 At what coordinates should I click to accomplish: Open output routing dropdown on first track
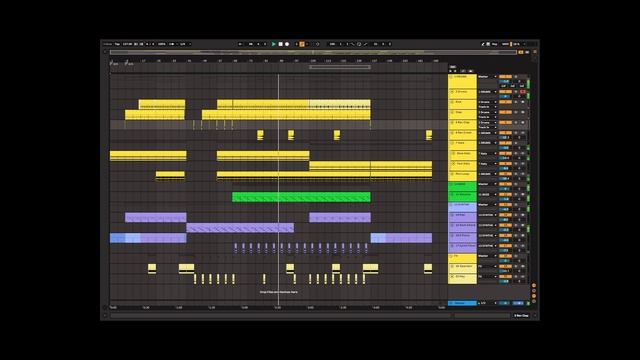click(487, 77)
